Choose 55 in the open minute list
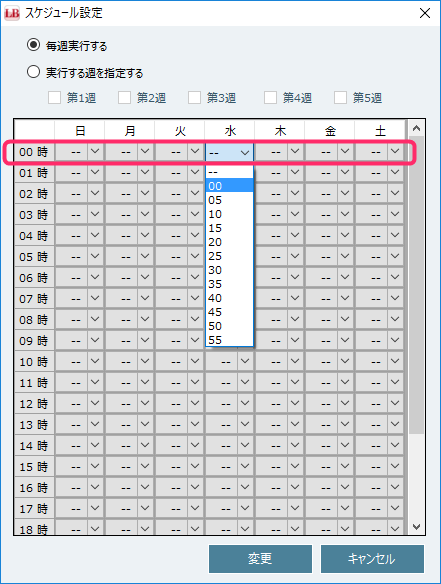 tap(229, 340)
